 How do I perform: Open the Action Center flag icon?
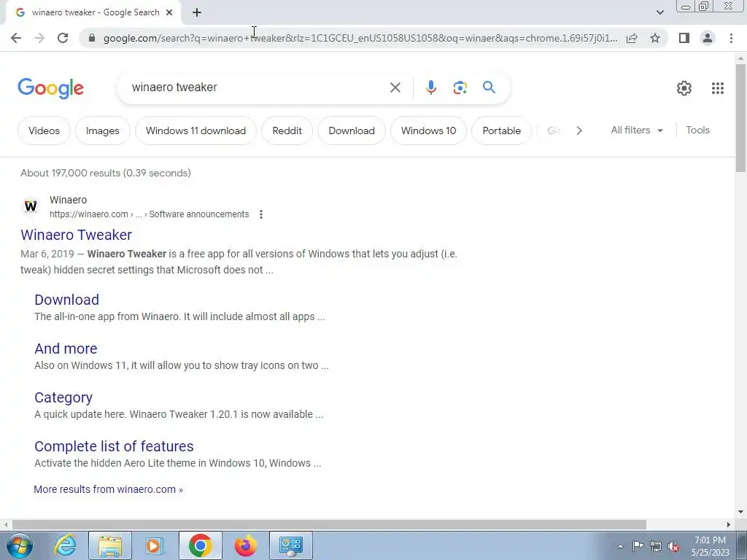tap(638, 546)
